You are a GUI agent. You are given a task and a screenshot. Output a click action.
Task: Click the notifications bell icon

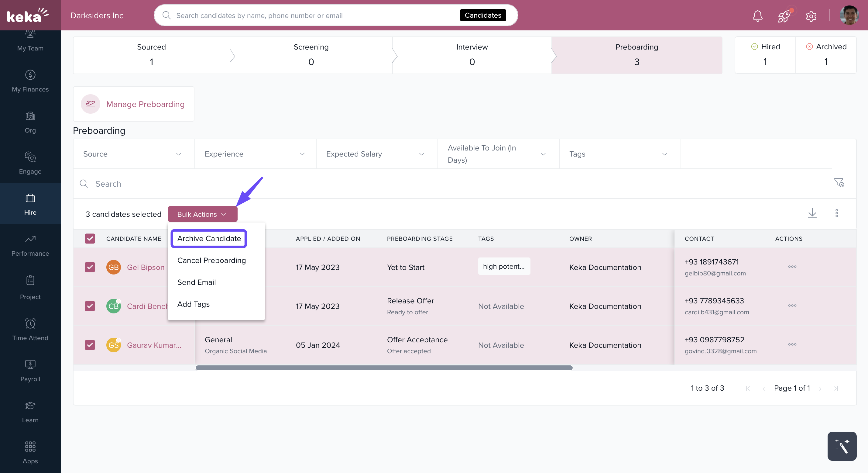pyautogui.click(x=757, y=16)
